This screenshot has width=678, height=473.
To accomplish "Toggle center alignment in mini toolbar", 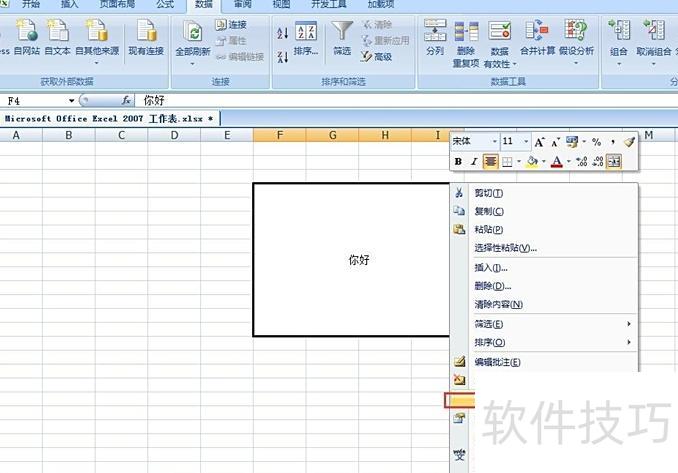I will point(490,162).
